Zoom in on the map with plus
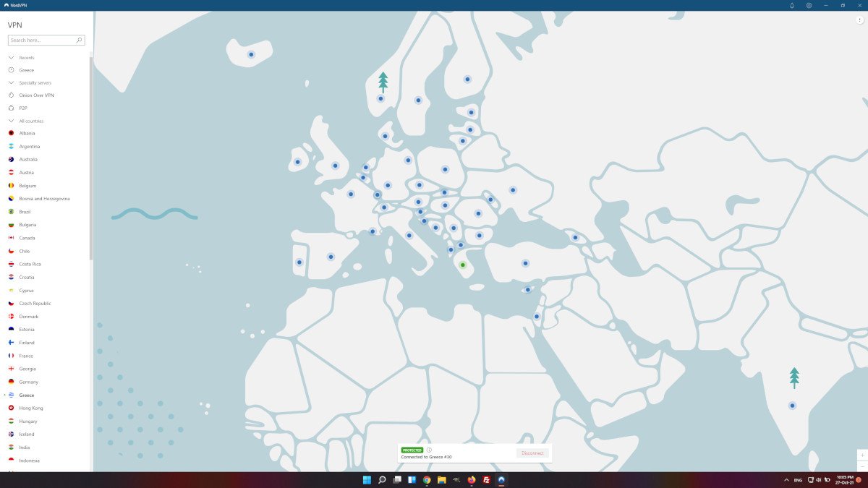The height and width of the screenshot is (488, 868). [862, 455]
